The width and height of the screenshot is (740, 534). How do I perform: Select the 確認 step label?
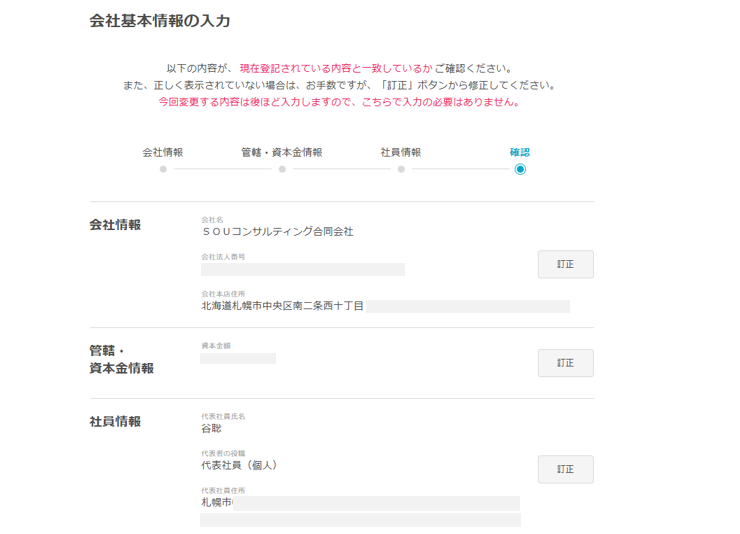coord(520,152)
